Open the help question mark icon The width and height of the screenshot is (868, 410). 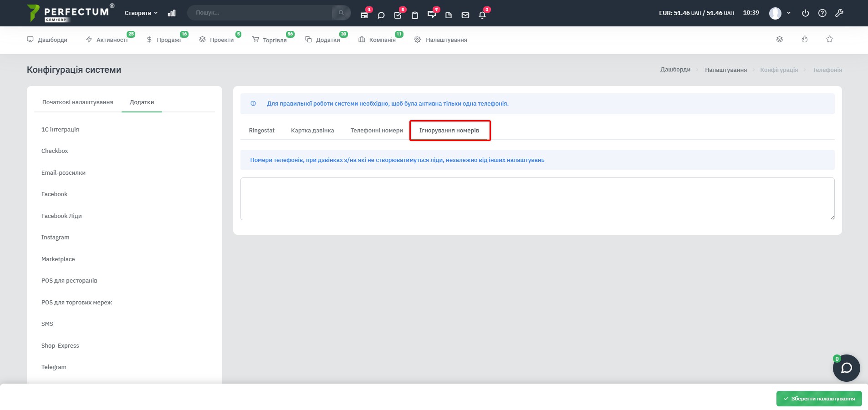(822, 13)
